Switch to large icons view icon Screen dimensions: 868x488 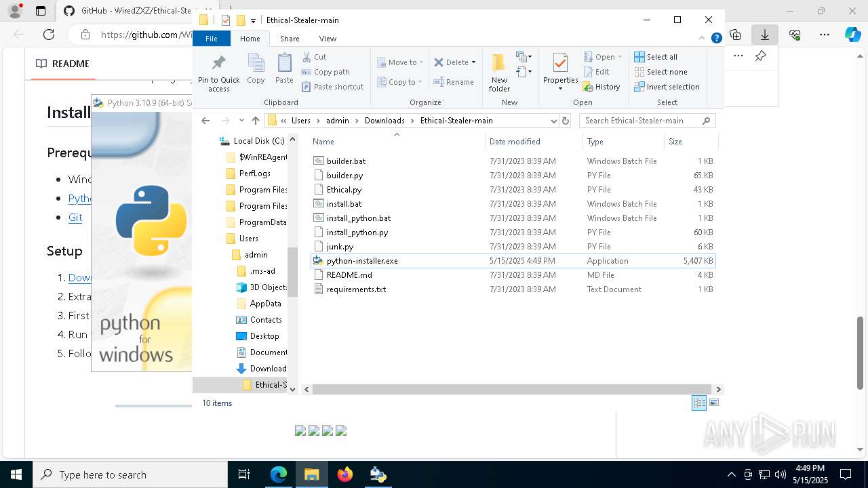(x=713, y=403)
